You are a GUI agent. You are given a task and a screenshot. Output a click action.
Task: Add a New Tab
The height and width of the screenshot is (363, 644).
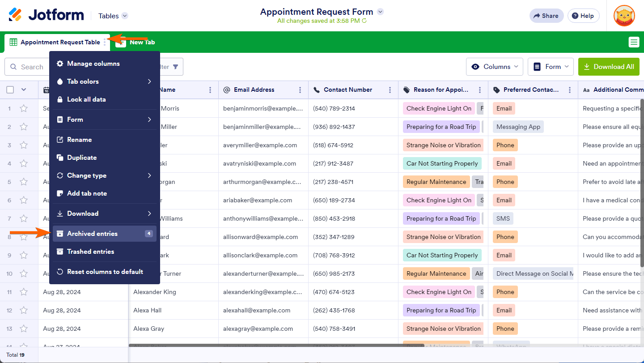point(136,42)
